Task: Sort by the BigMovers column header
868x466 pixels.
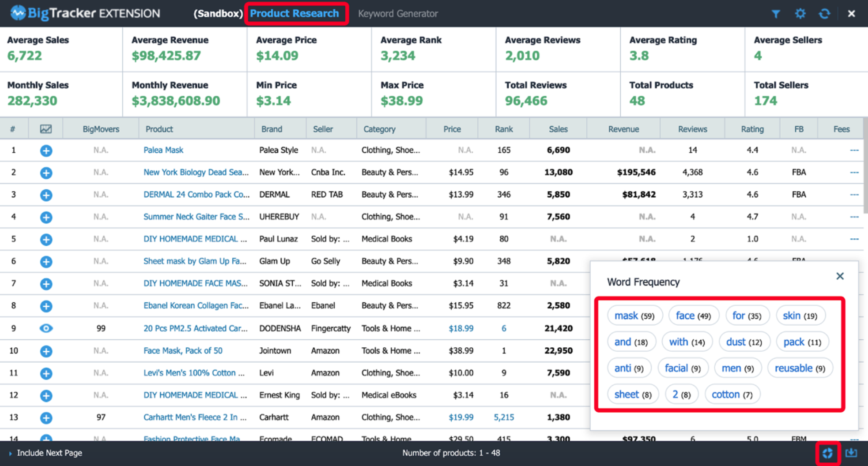Action: click(x=101, y=129)
